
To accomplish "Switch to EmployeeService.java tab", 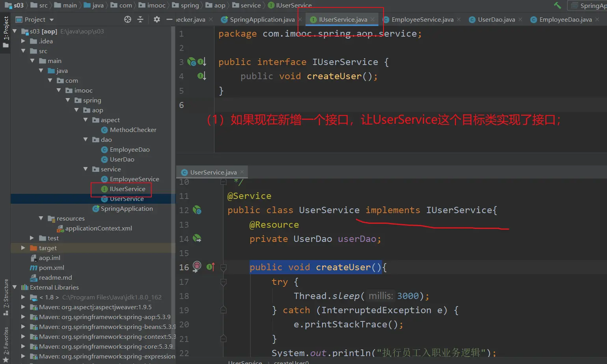I will point(422,19).
